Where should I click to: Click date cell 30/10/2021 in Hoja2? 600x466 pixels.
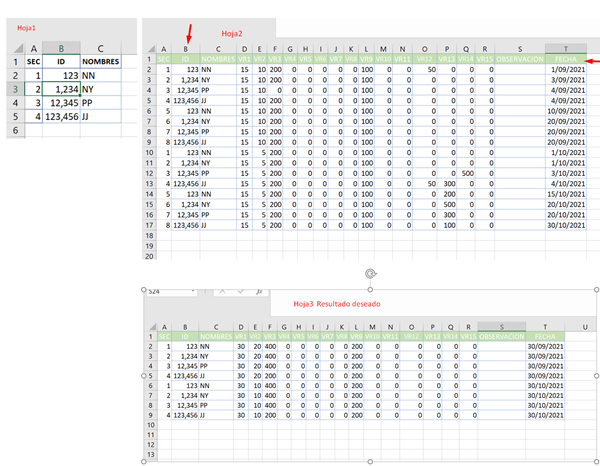(566, 225)
